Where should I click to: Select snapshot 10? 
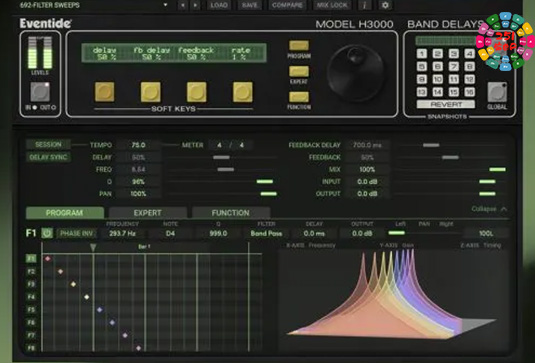(x=438, y=79)
